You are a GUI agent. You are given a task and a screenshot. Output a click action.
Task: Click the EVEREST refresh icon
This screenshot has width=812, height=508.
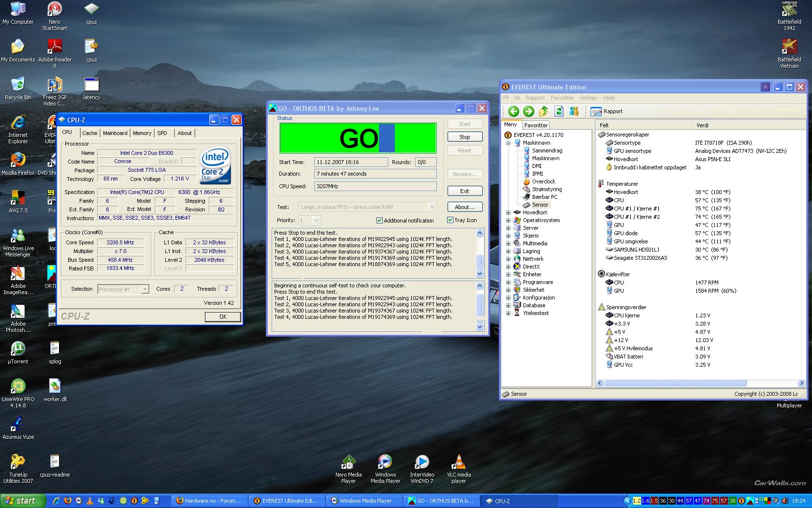[559, 111]
